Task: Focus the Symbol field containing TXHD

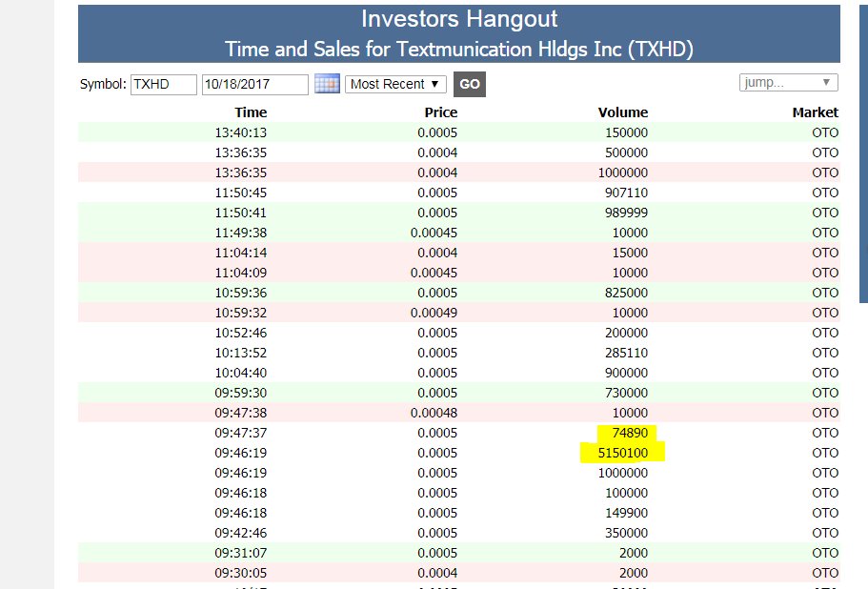Action: click(x=164, y=85)
